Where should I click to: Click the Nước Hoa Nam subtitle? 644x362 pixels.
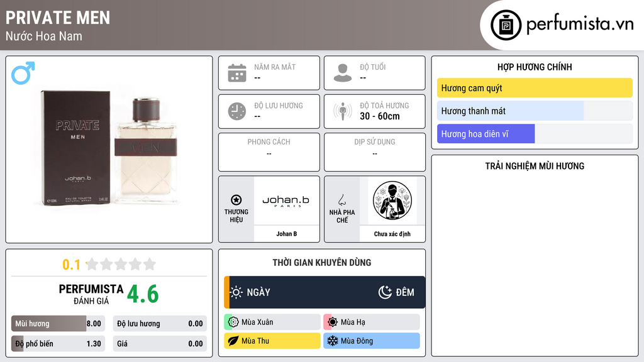tap(44, 36)
